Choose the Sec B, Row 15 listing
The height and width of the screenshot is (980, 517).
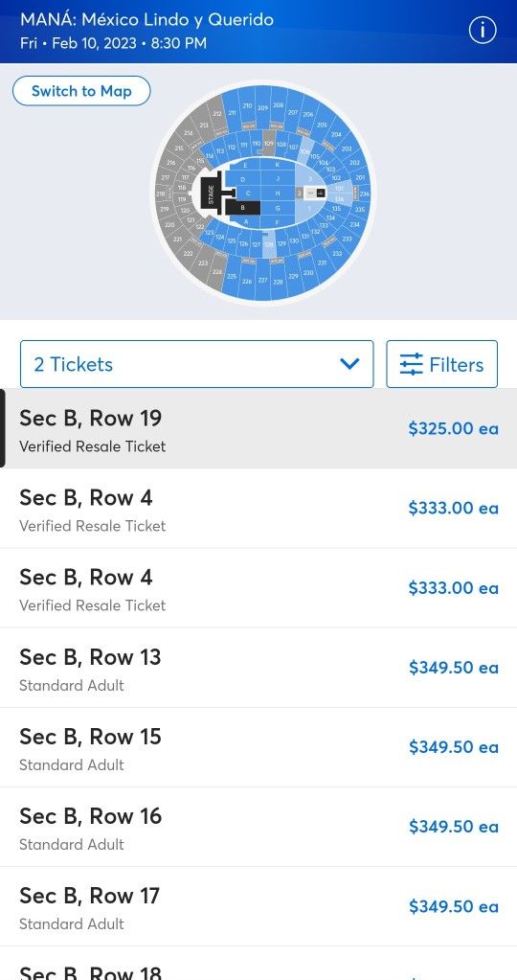pyautogui.click(x=258, y=747)
